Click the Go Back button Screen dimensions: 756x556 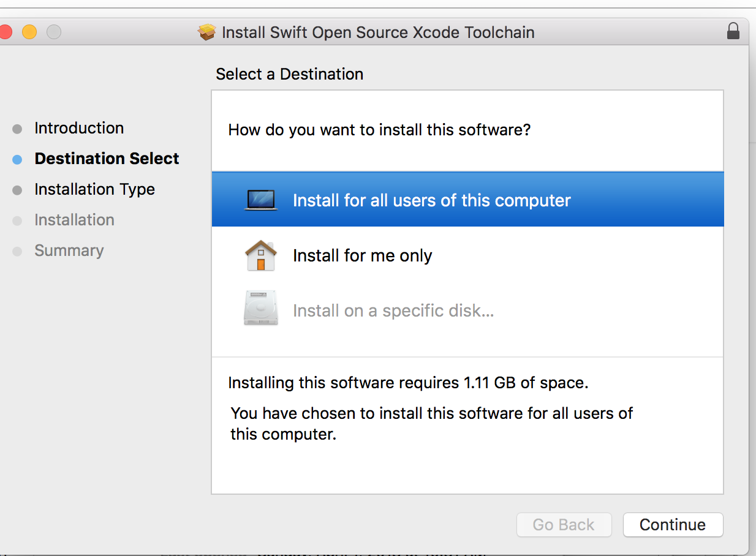(x=564, y=525)
